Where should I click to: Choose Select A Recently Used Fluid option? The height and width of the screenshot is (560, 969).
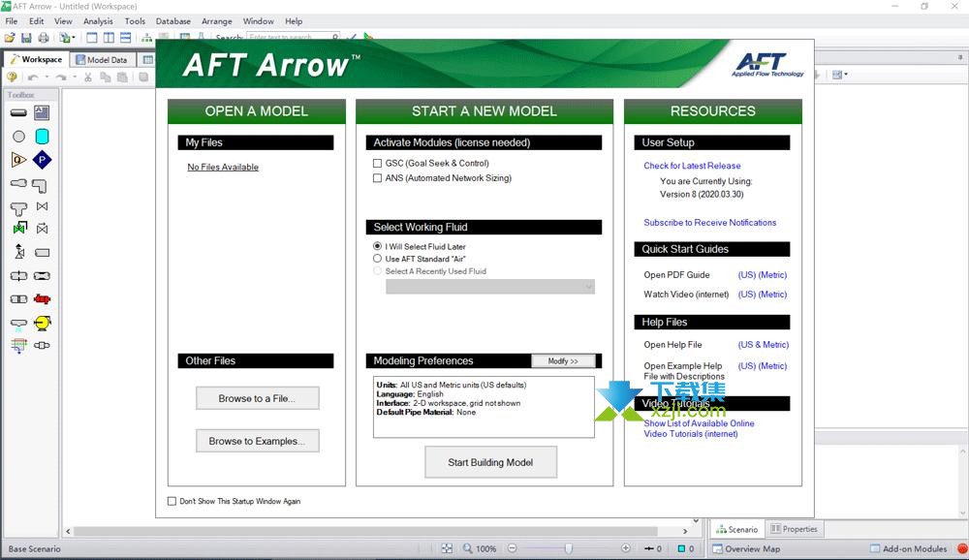click(x=378, y=271)
